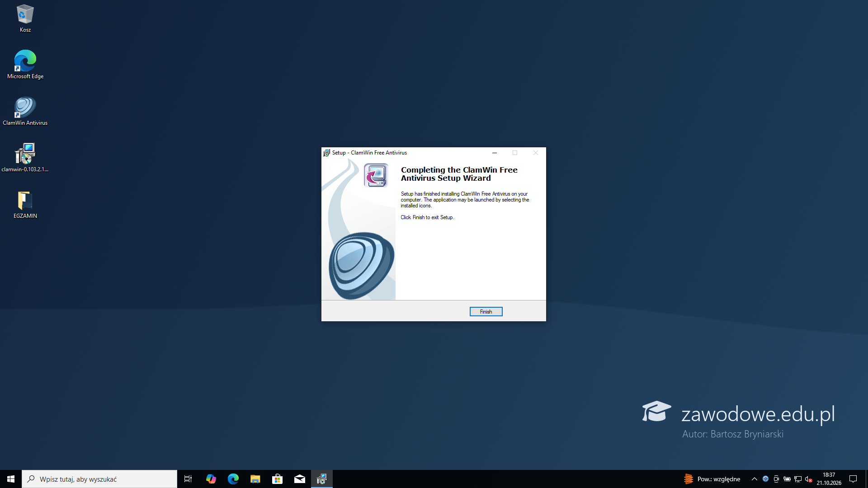Open File Explorer from the taskbar
The image size is (868, 488).
tap(255, 479)
